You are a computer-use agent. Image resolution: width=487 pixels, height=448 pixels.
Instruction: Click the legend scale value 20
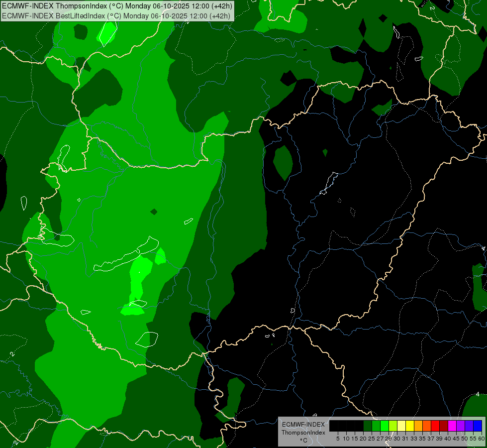pos(364,439)
